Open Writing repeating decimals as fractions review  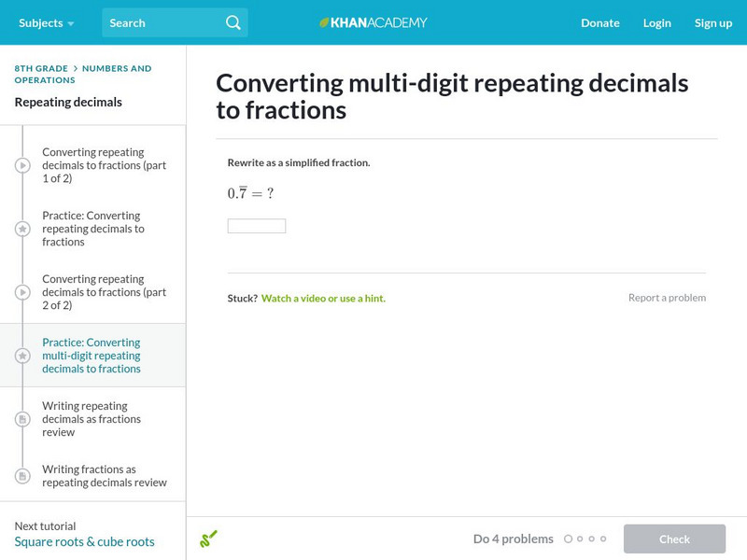coord(92,419)
